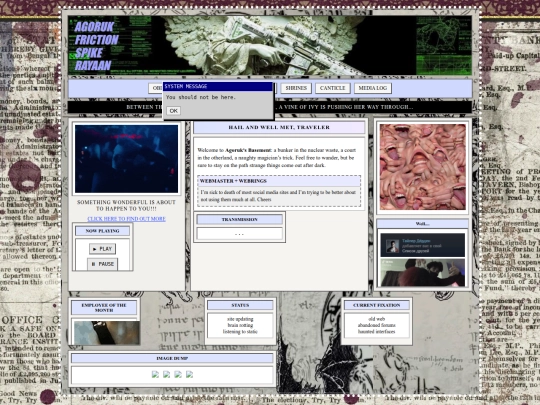
Task: Open the second broken image in Image Dump
Action: click(x=167, y=374)
